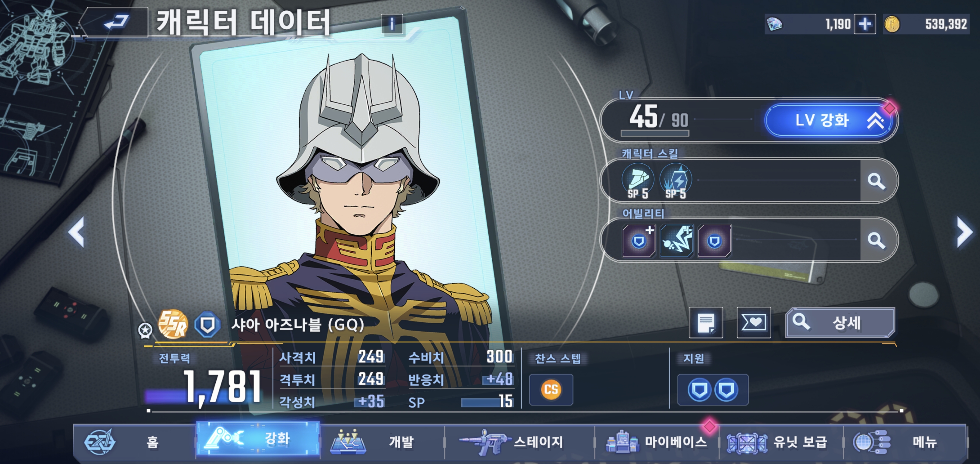The width and height of the screenshot is (980, 464).
Task: Select the first SP 5 character skill icon
Action: coord(638,181)
